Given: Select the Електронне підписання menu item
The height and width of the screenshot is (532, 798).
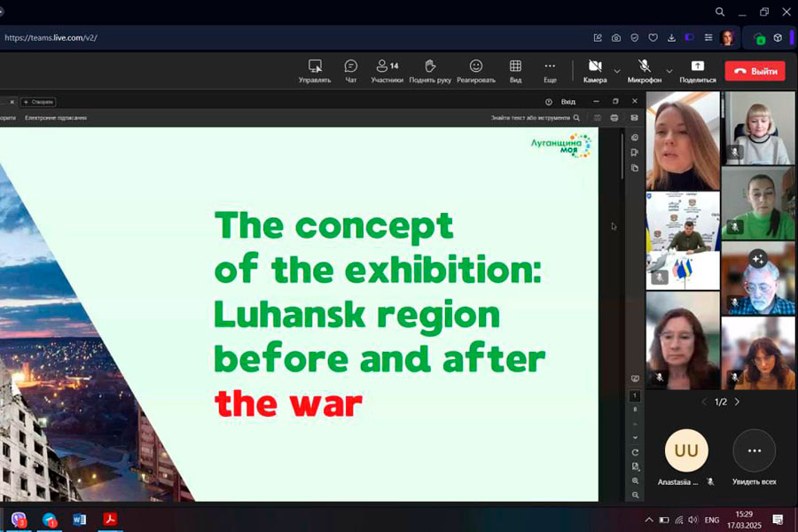Looking at the screenshot, I should (55, 117).
